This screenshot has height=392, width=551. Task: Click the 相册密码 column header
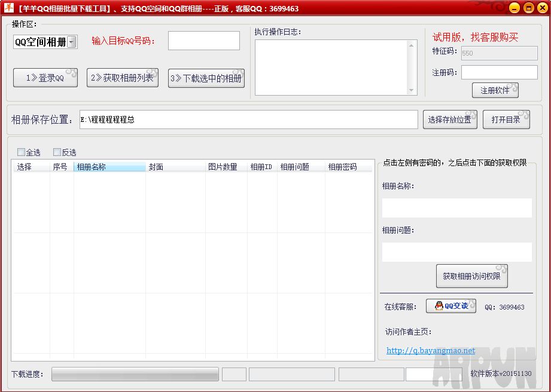(348, 167)
